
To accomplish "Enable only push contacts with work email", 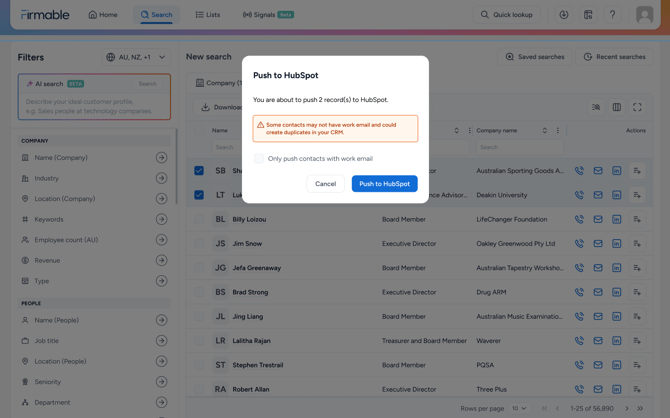I will tap(259, 158).
